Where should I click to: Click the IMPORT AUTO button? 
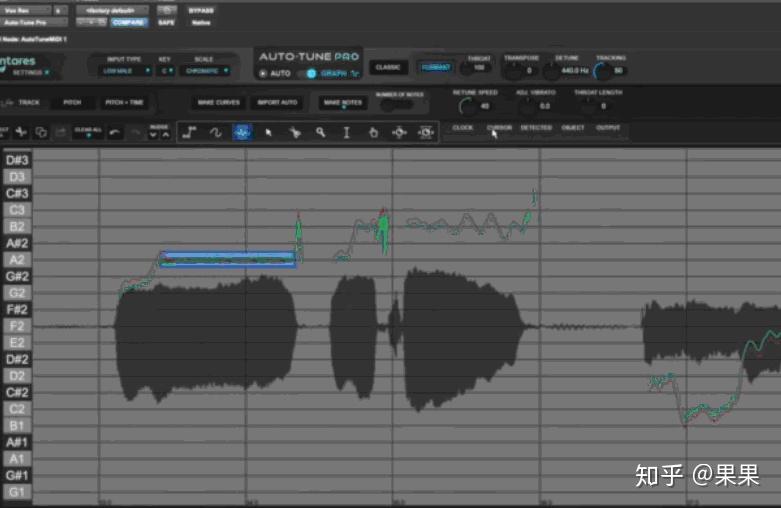click(277, 103)
